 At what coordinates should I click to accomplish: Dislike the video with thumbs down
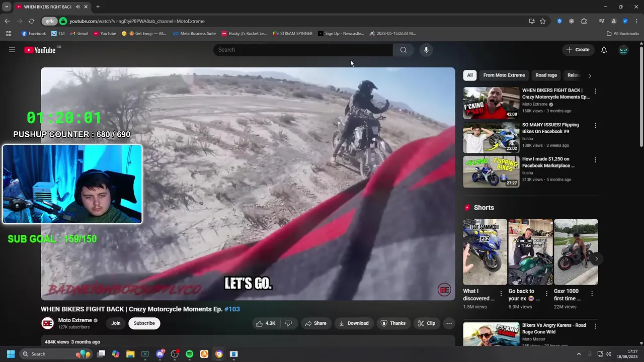point(289,323)
